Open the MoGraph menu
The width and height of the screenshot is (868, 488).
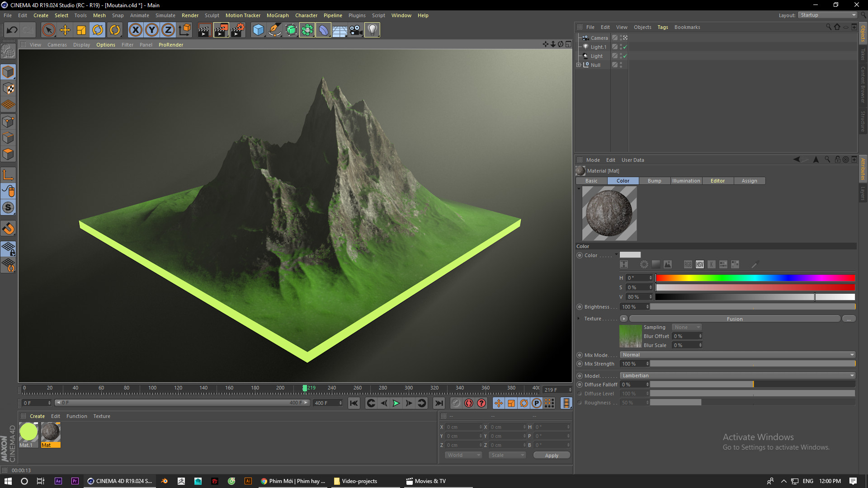coord(277,15)
